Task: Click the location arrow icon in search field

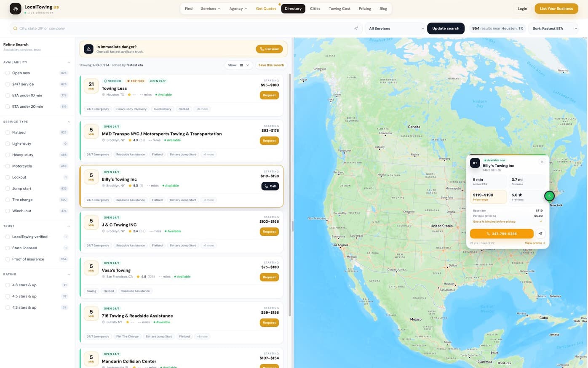Action: pos(356,28)
